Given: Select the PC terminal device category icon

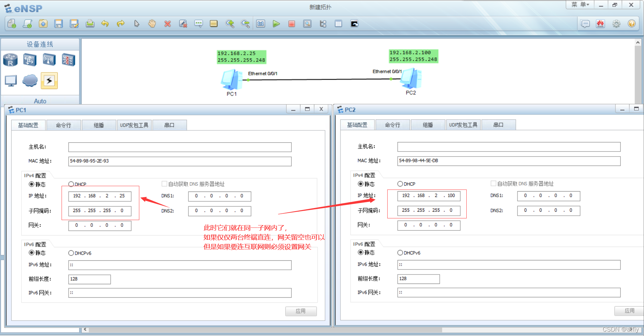Looking at the screenshot, I should pos(10,81).
